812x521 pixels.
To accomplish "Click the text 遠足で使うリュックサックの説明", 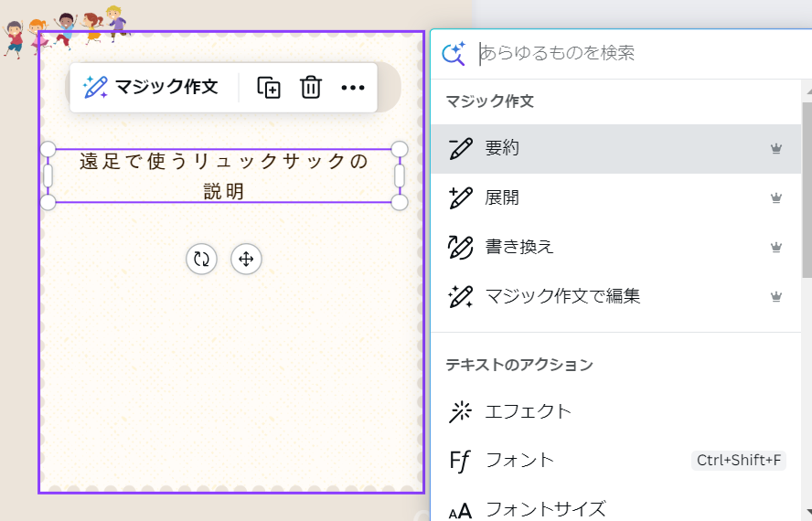I will (224, 176).
